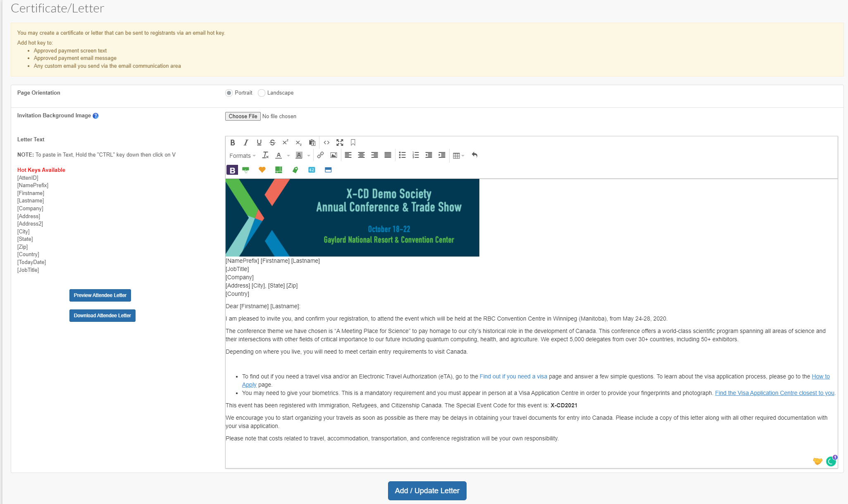Increase the indent

pos(442,155)
